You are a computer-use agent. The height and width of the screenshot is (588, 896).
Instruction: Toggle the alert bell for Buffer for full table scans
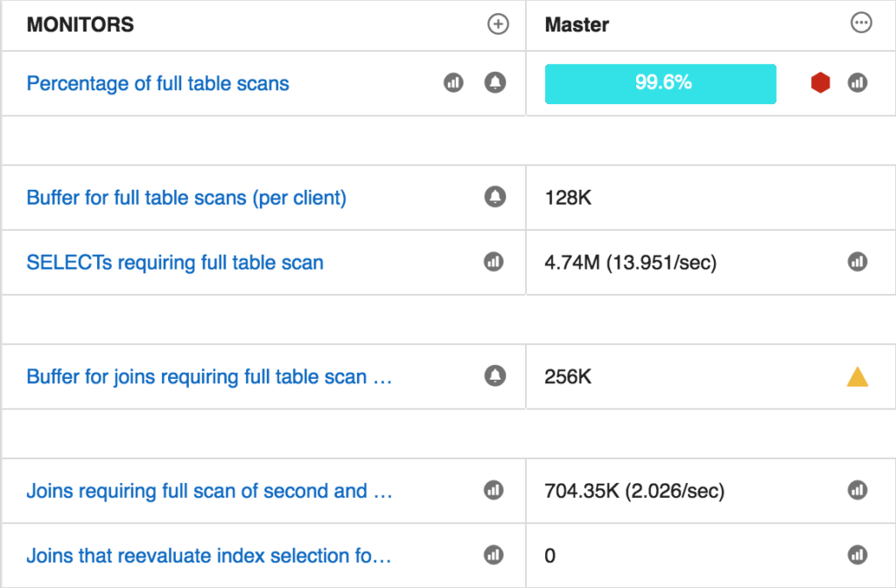click(494, 197)
